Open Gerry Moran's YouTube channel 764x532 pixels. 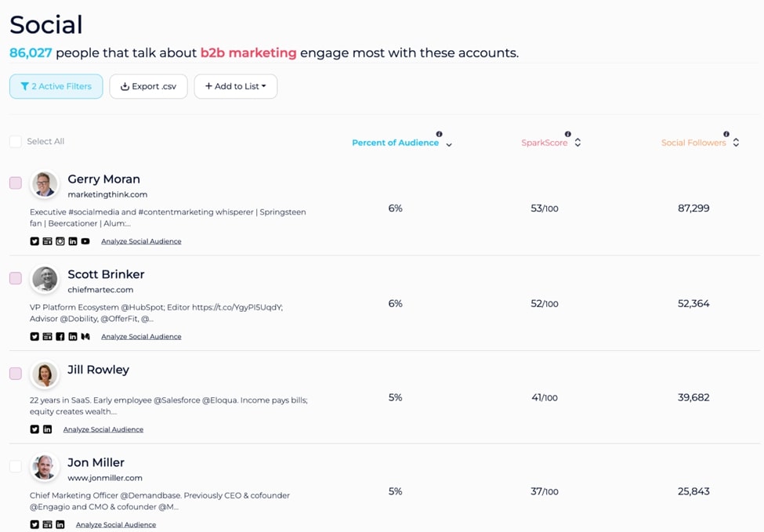85,241
